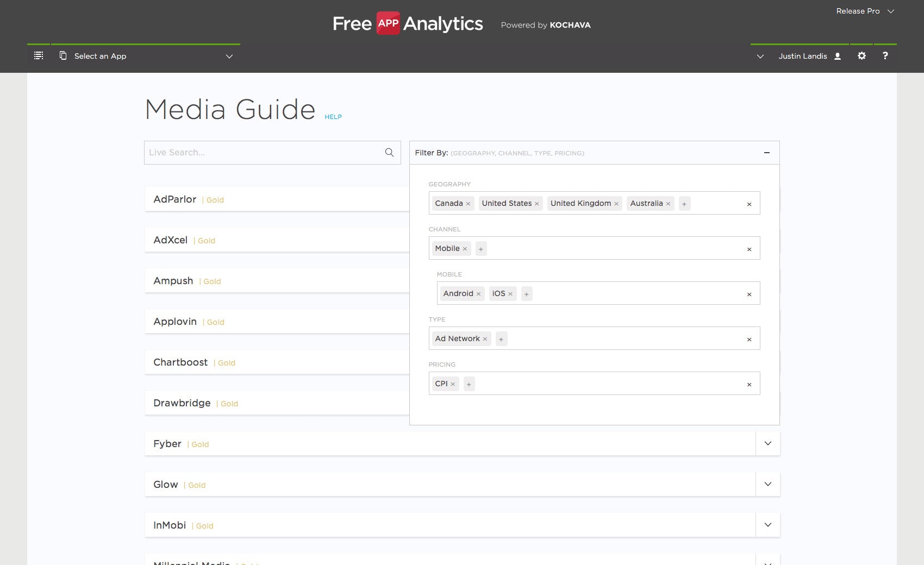
Task: Click the user profile icon
Action: tap(838, 56)
